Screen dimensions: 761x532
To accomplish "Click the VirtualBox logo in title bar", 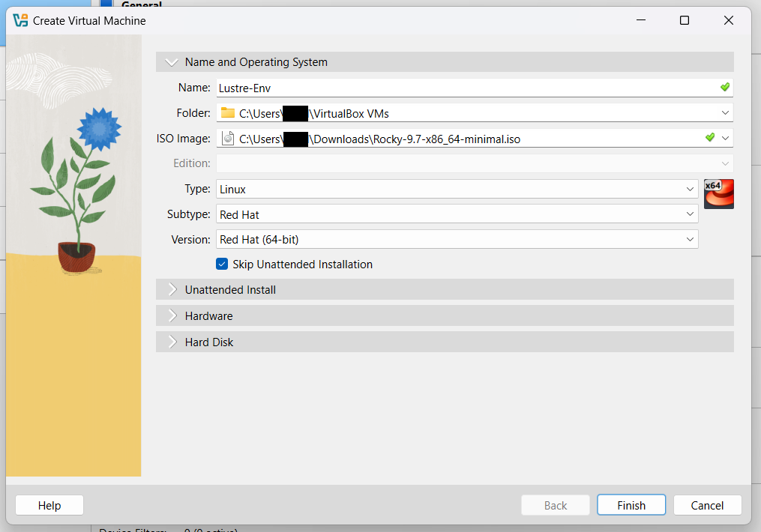I will click(20, 20).
